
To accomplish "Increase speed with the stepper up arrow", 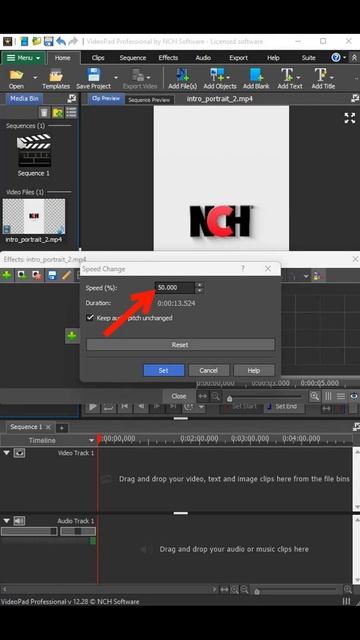I will coord(199,285).
